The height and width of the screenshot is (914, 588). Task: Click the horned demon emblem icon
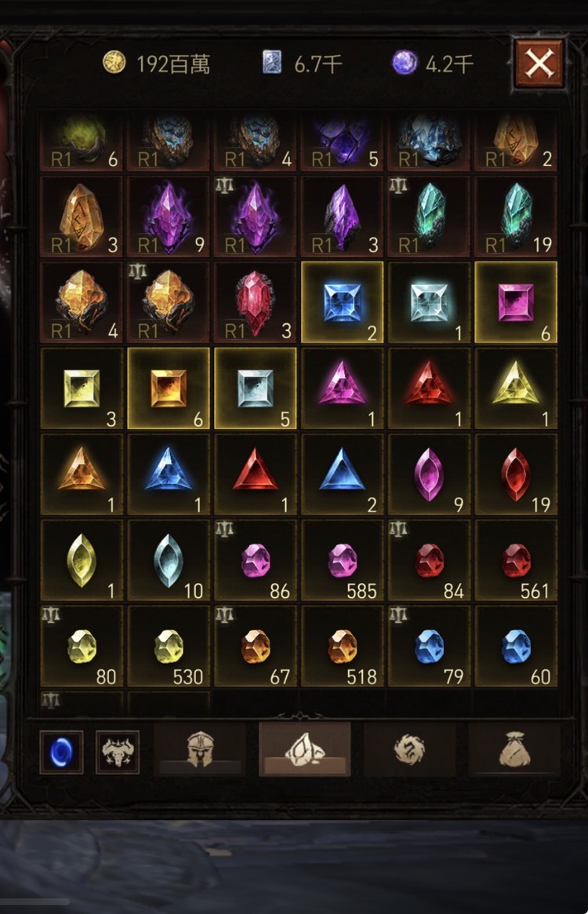(118, 752)
